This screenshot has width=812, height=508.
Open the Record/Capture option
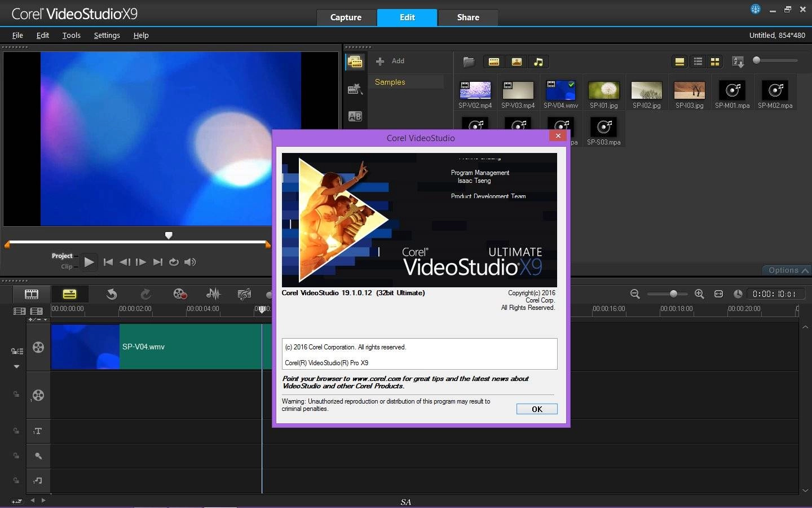click(x=180, y=294)
